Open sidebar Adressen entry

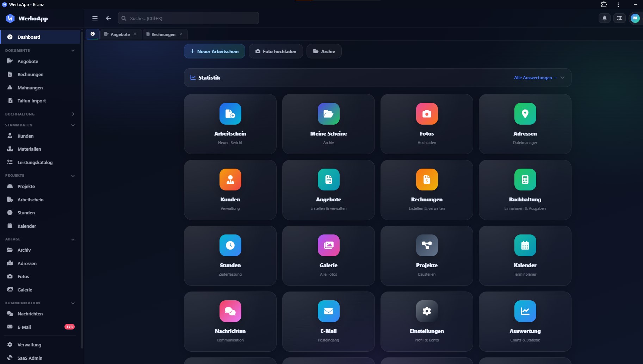pyautogui.click(x=41, y=263)
